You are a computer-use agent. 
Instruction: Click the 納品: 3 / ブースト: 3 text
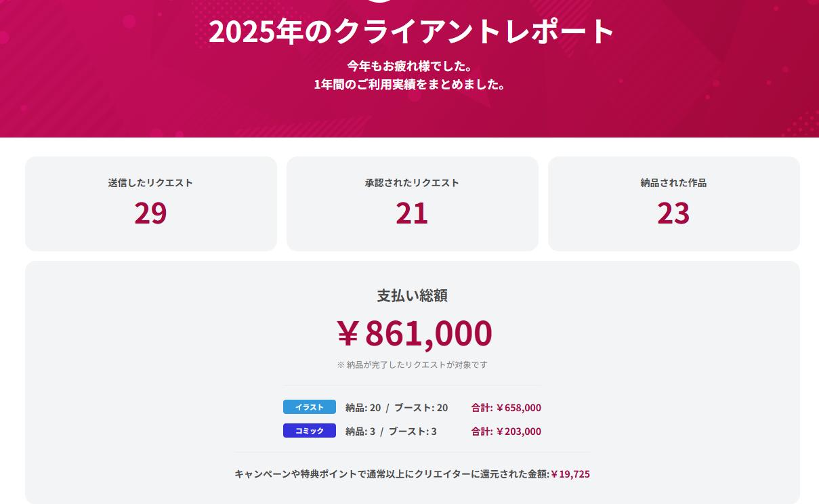pyautogui.click(x=391, y=432)
